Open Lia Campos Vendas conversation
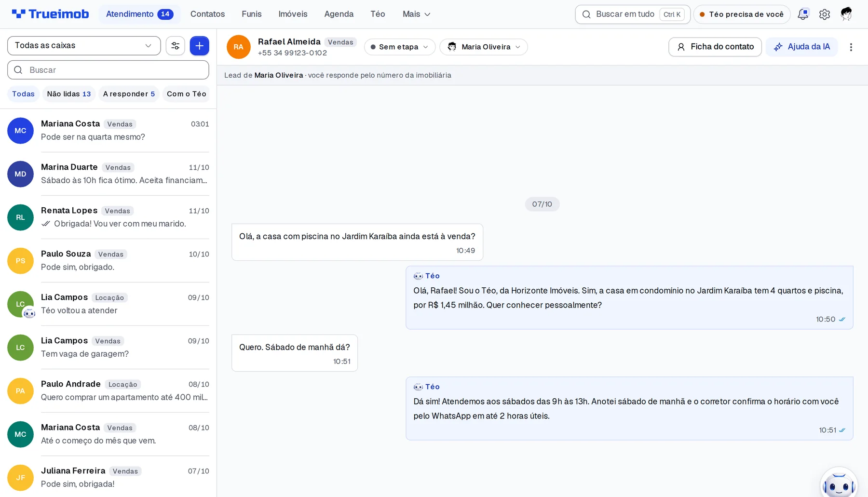The image size is (868, 497). pyautogui.click(x=108, y=348)
